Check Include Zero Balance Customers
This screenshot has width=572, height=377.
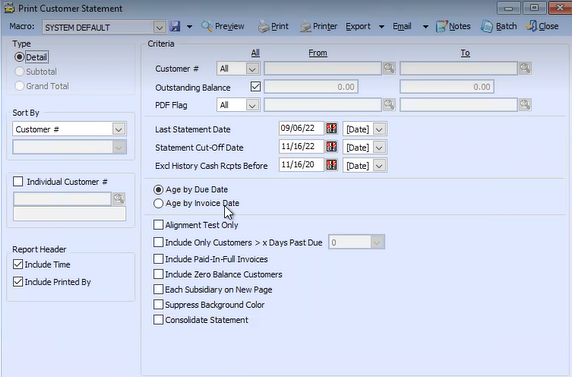click(x=158, y=274)
